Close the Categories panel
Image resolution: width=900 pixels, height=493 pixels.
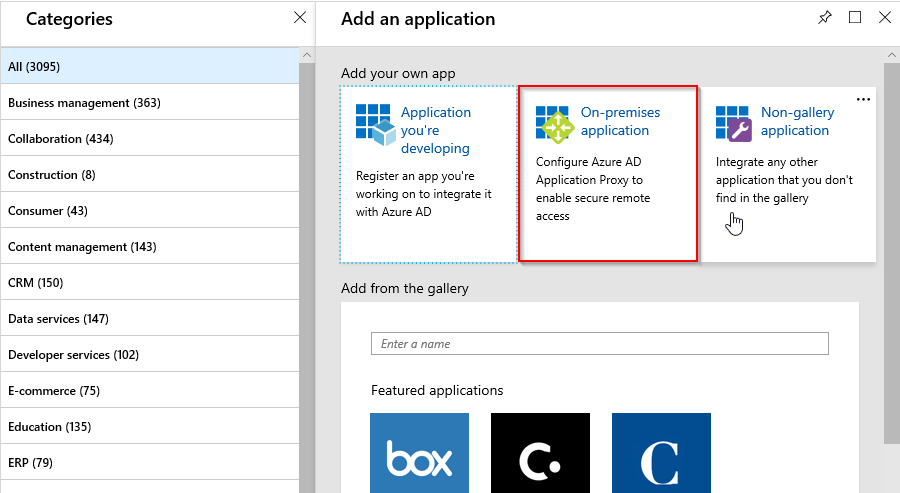click(x=299, y=18)
